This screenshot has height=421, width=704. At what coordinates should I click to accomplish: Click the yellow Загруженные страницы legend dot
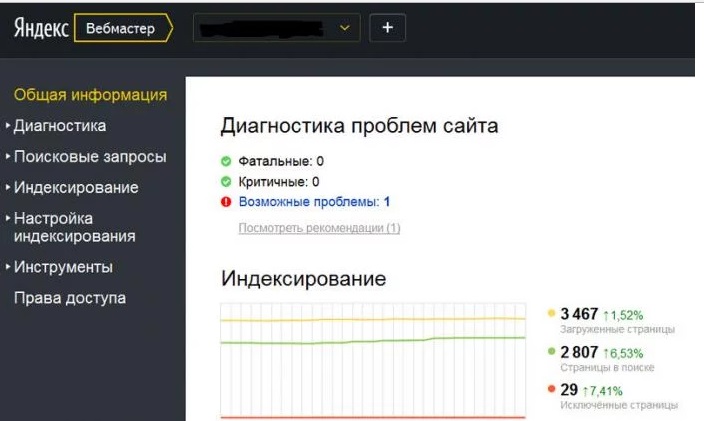551,313
